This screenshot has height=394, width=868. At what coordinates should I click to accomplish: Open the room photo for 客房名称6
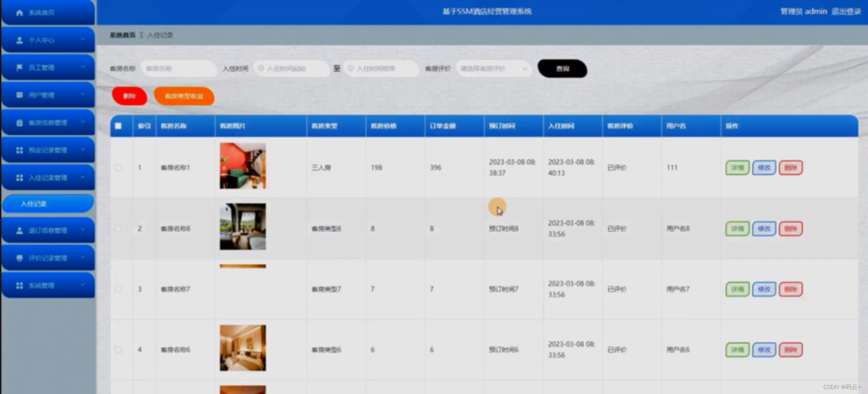243,348
